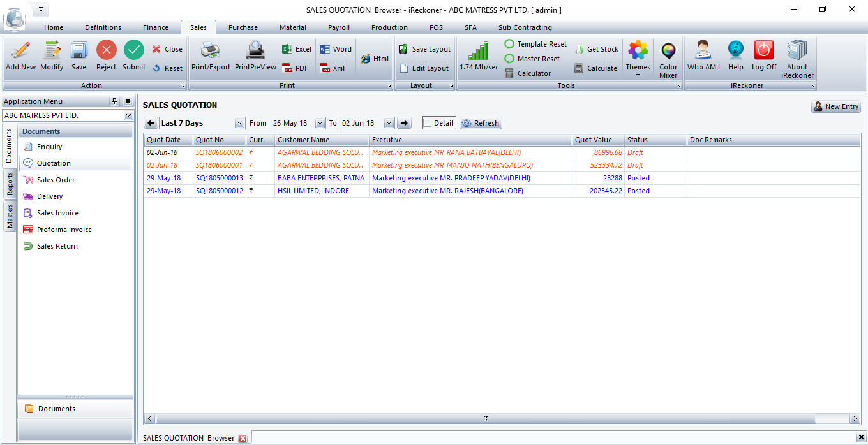Screen dimensions: 868x445
Task: Open Sales Invoice in the Documents list
Action: point(57,213)
